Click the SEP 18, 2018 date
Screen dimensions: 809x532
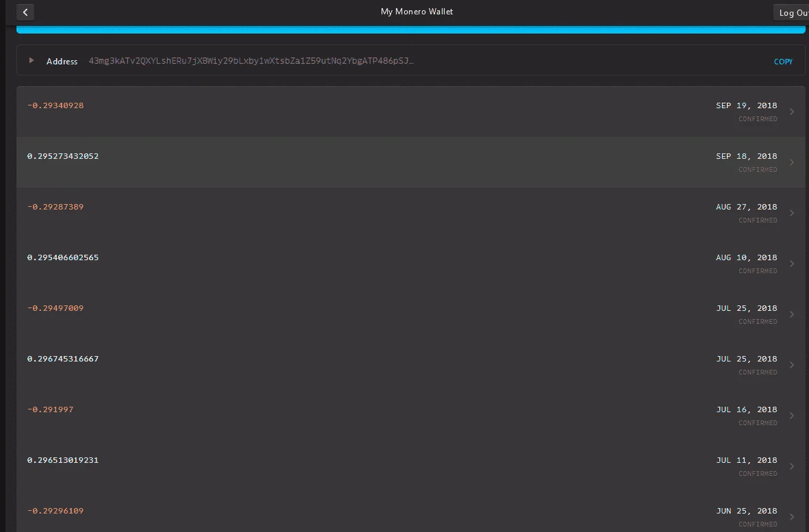(x=746, y=156)
